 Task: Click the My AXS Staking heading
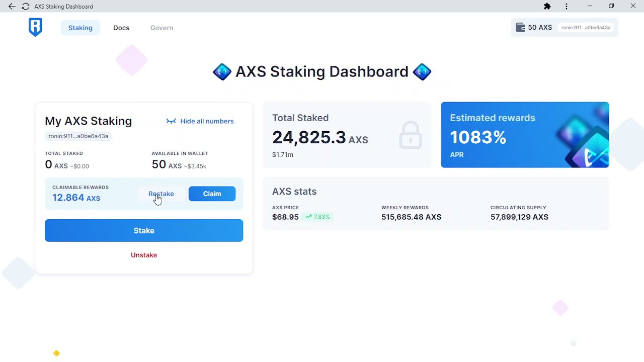88,121
